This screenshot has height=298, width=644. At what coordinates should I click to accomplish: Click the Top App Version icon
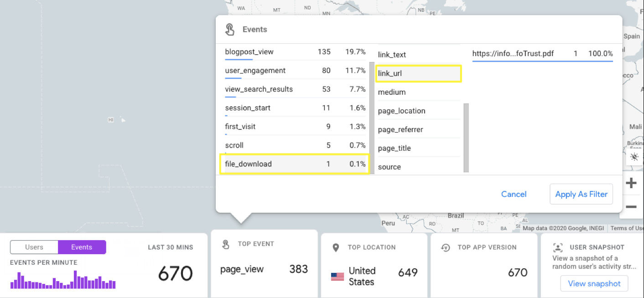click(x=445, y=247)
